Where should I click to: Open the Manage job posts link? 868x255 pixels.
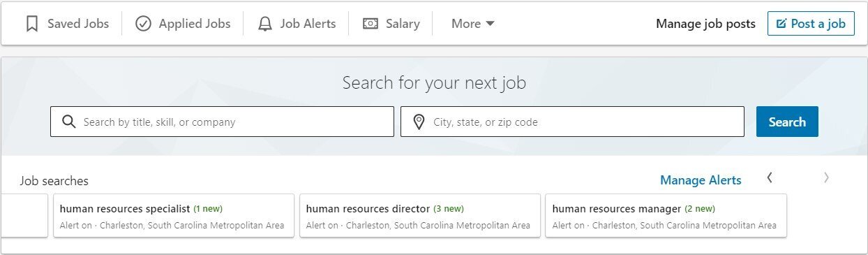tap(705, 24)
